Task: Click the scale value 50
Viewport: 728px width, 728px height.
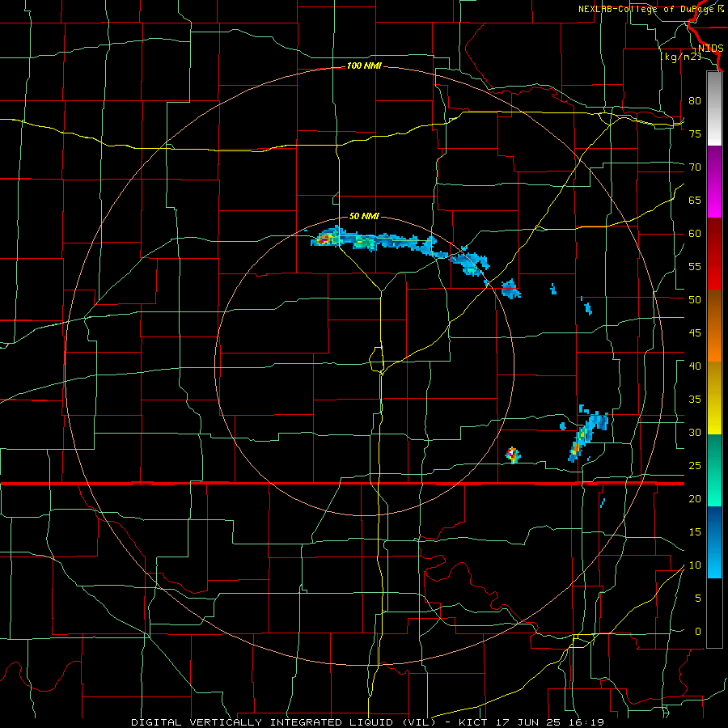Action: (x=695, y=300)
